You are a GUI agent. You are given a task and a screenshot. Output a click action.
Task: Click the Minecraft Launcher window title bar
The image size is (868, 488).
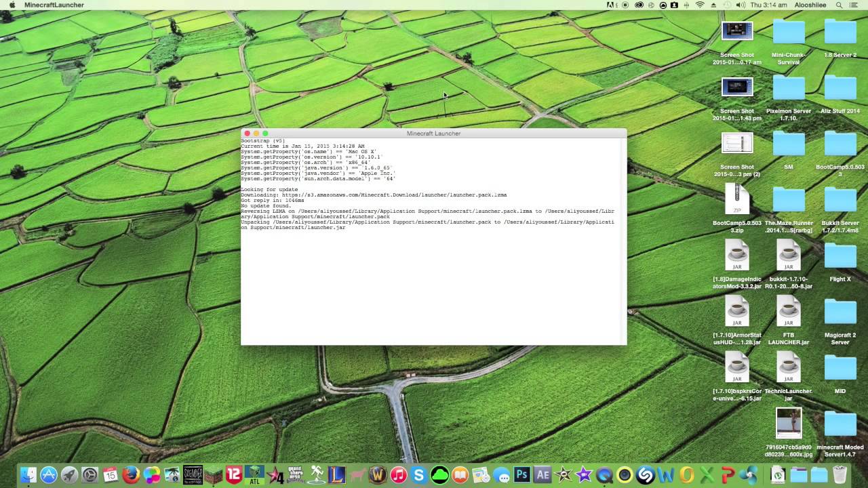434,134
